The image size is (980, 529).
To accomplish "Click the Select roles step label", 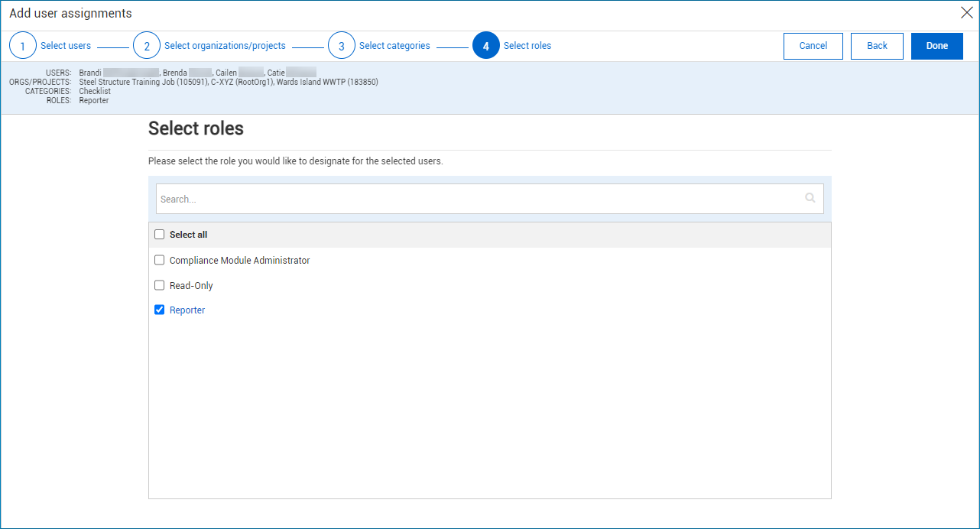I will click(527, 45).
